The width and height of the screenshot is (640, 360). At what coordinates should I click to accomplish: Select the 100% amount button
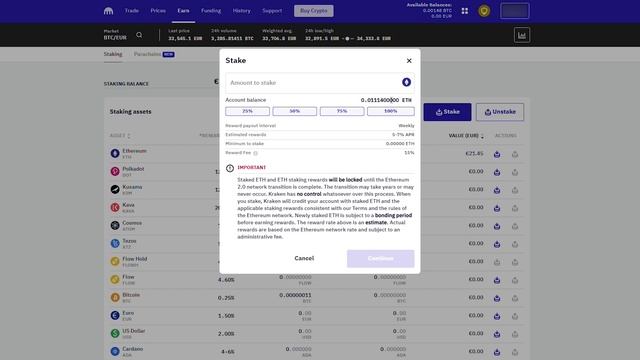[391, 111]
